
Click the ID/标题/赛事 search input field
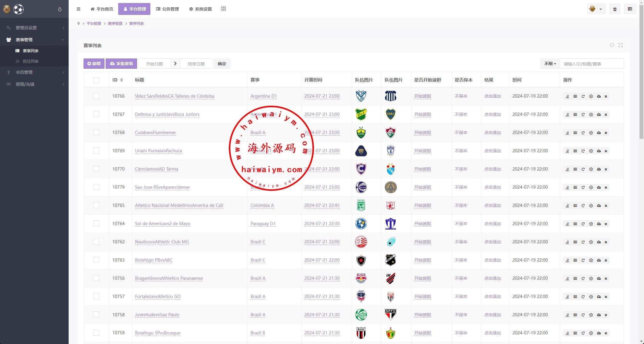(591, 64)
